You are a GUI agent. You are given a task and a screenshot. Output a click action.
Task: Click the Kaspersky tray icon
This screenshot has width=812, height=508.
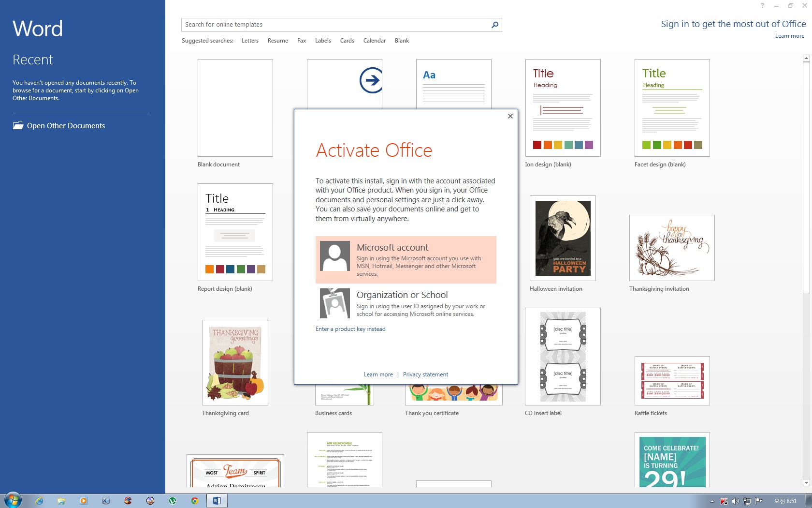click(724, 501)
